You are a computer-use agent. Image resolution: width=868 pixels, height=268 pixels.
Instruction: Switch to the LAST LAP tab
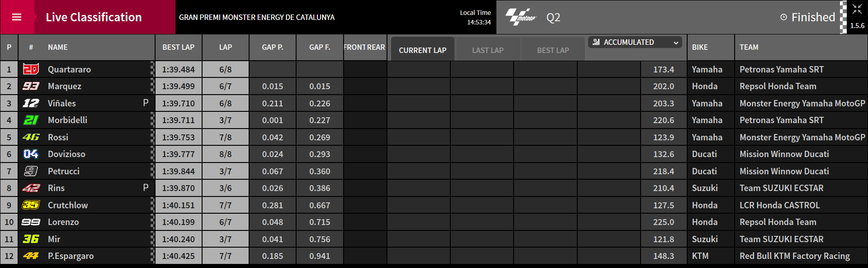tap(488, 50)
